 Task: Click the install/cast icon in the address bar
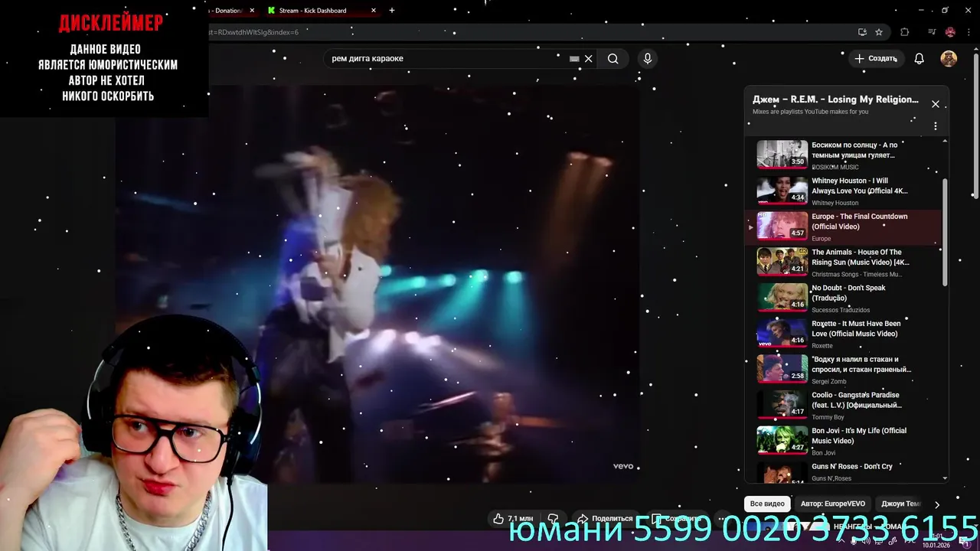tap(862, 32)
